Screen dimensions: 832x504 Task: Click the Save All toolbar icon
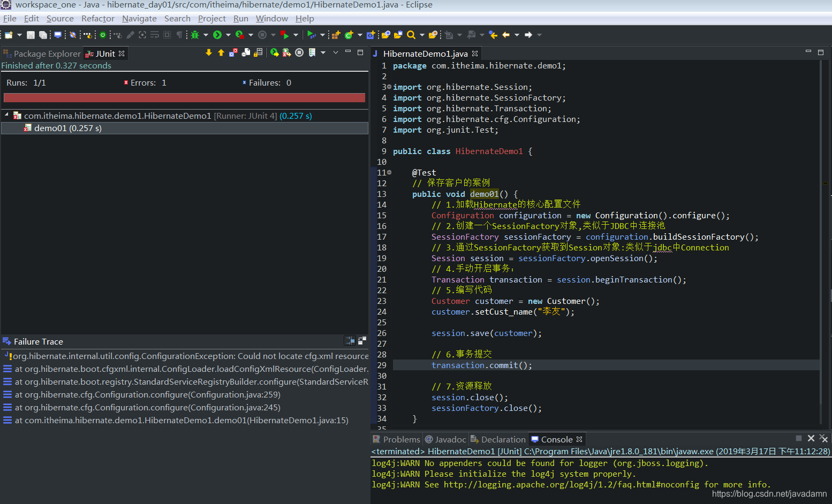point(43,35)
